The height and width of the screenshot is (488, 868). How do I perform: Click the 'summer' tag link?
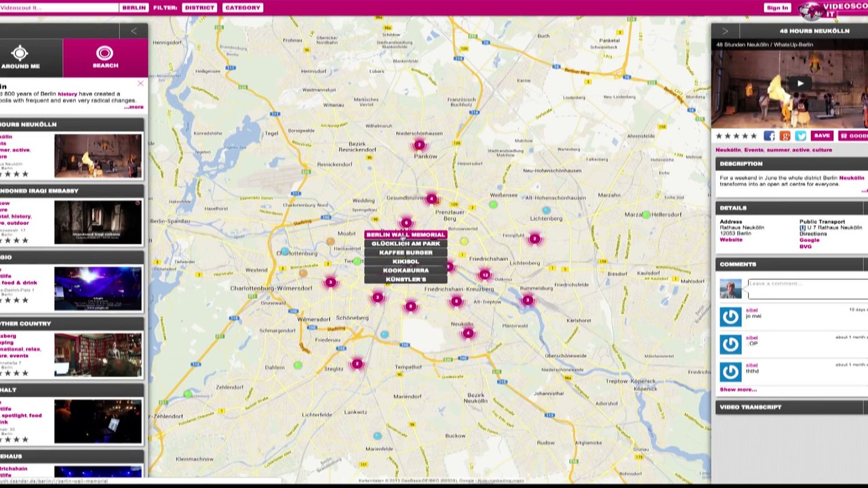tap(778, 150)
